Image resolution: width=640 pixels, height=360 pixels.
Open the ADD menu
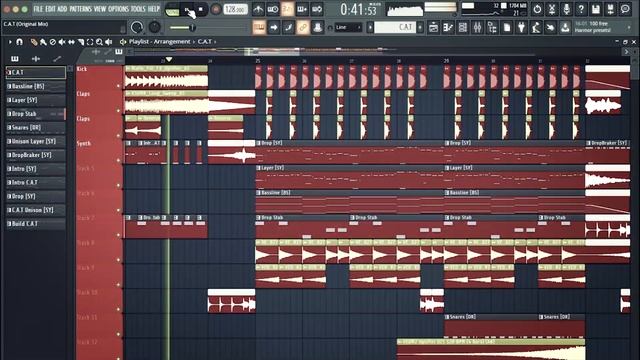[x=62, y=9]
